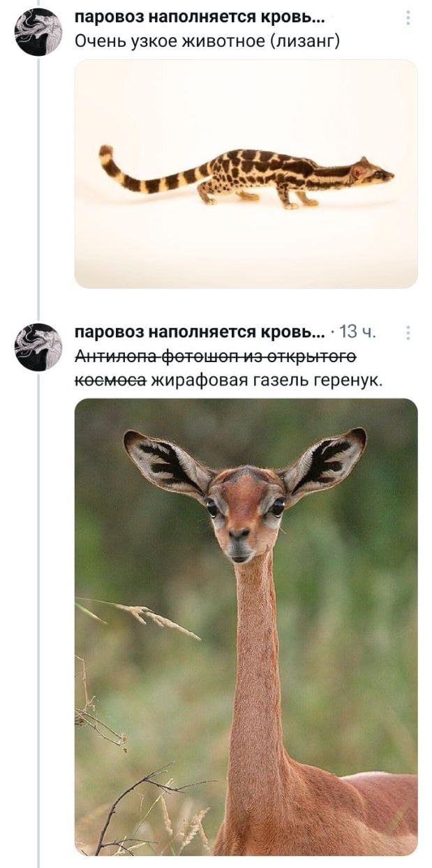This screenshot has height=868, width=432.
Task: Tap the struck-through word 'космоса'
Action: point(110,380)
